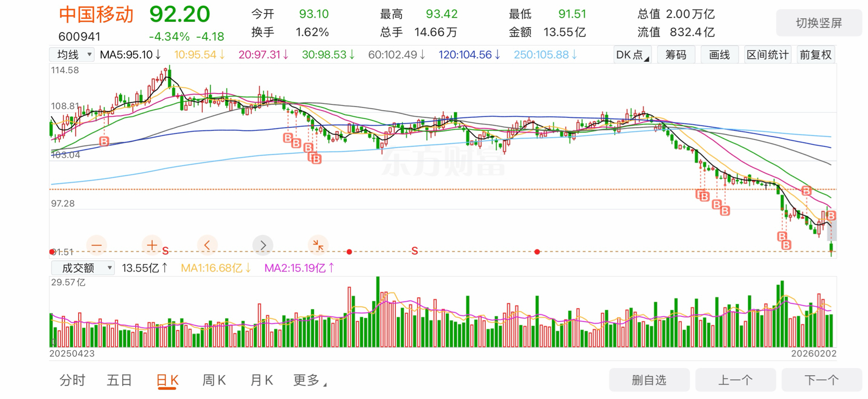This screenshot has height=399, width=868.
Task: Expand the DK点 options
Action: click(x=632, y=55)
